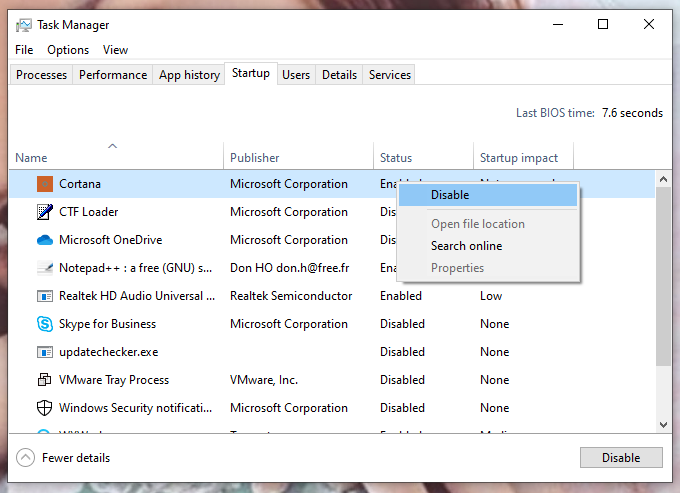This screenshot has width=680, height=493.
Task: Open the Options menu
Action: tap(68, 50)
